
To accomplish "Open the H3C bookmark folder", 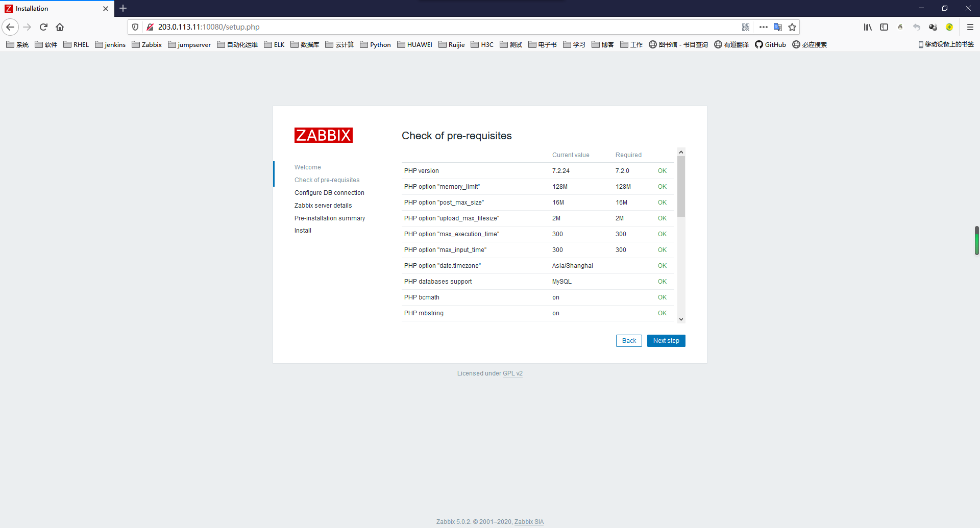I will [x=482, y=45].
